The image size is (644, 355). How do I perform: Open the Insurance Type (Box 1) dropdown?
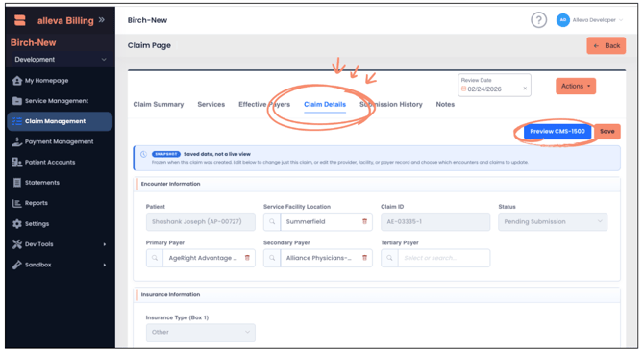click(201, 332)
